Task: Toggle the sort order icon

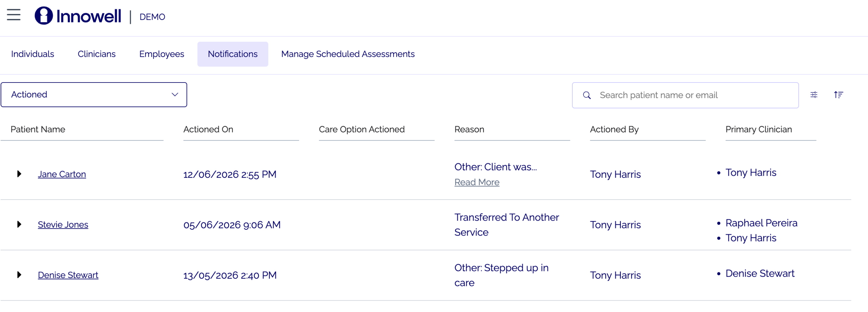Action: tap(839, 95)
